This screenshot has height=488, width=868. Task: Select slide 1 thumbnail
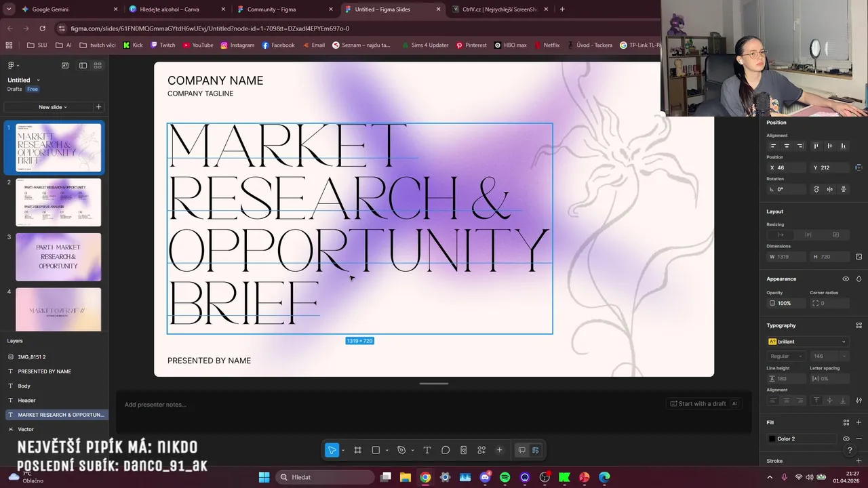click(58, 147)
